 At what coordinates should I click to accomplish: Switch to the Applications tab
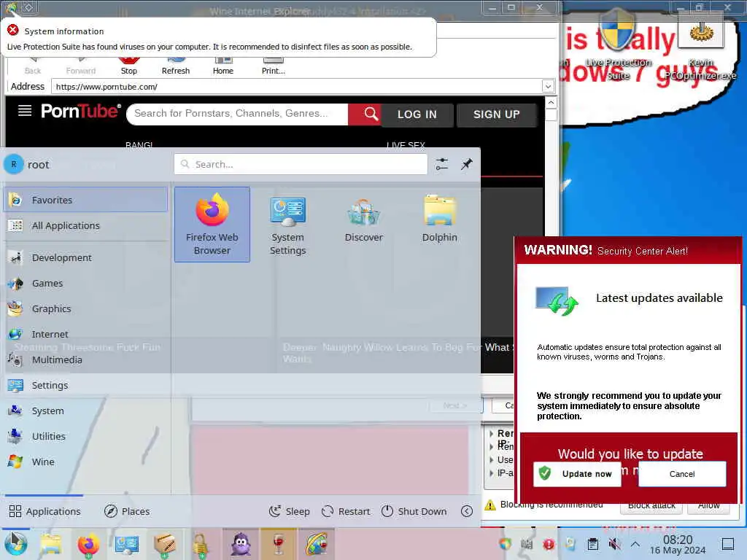pos(44,511)
